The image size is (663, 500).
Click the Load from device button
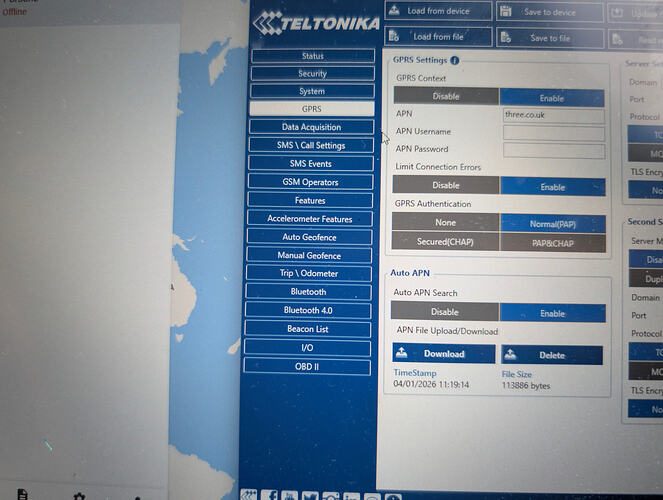click(x=438, y=11)
